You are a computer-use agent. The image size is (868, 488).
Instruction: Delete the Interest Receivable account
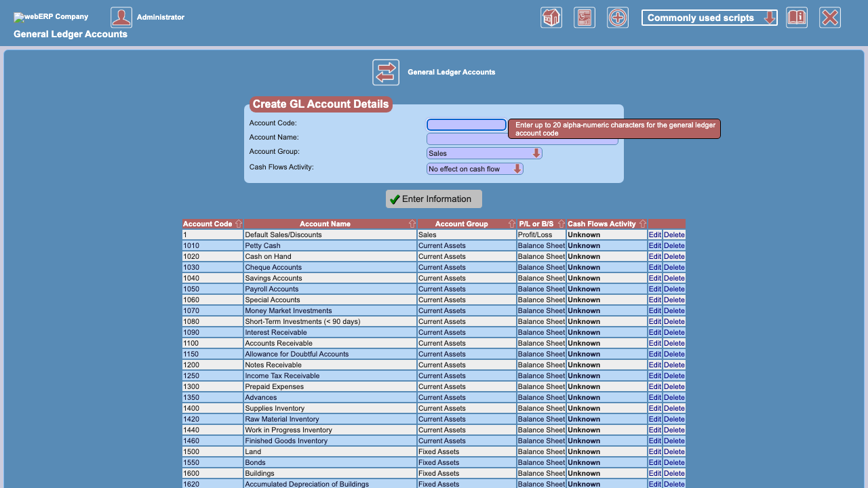(674, 332)
